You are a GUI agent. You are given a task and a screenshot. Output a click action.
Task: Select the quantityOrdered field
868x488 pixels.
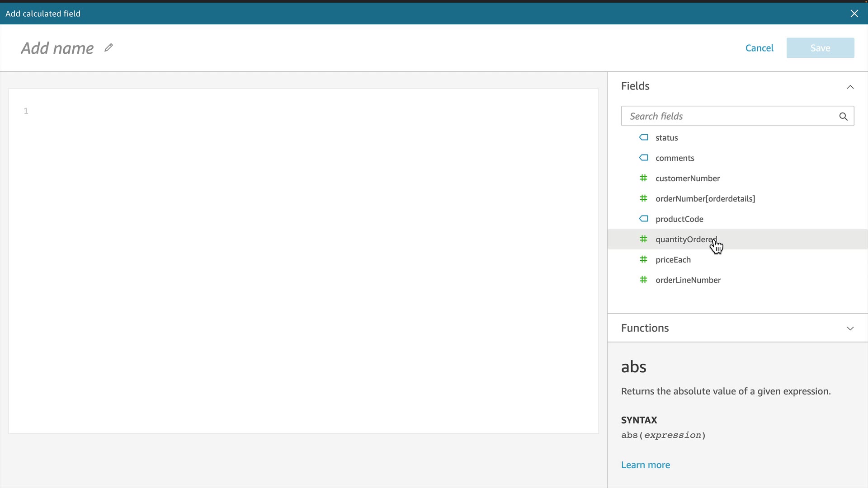685,239
